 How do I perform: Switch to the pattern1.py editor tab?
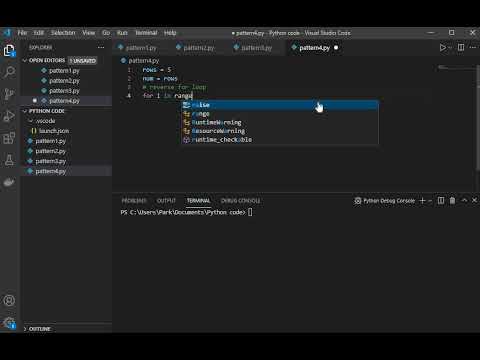pyautogui.click(x=141, y=48)
